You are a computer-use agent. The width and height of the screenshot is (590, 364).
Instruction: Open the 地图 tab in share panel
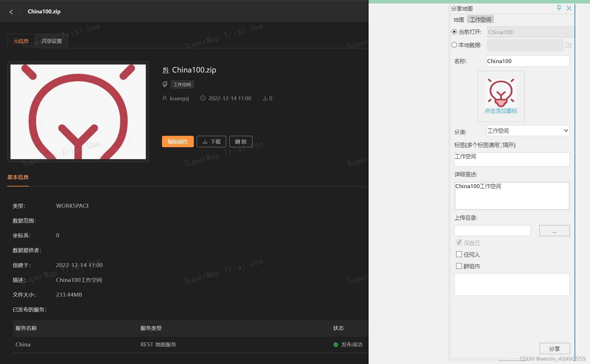click(x=459, y=20)
